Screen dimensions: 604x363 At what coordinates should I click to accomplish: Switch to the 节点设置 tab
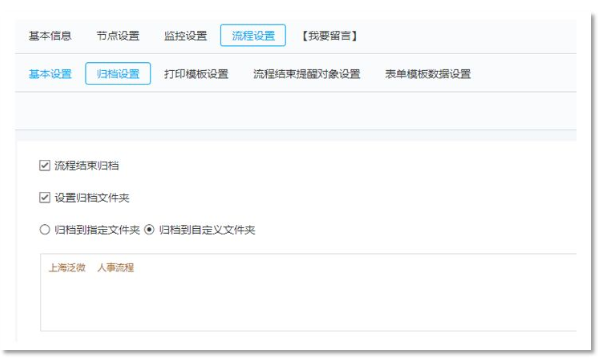point(118,36)
